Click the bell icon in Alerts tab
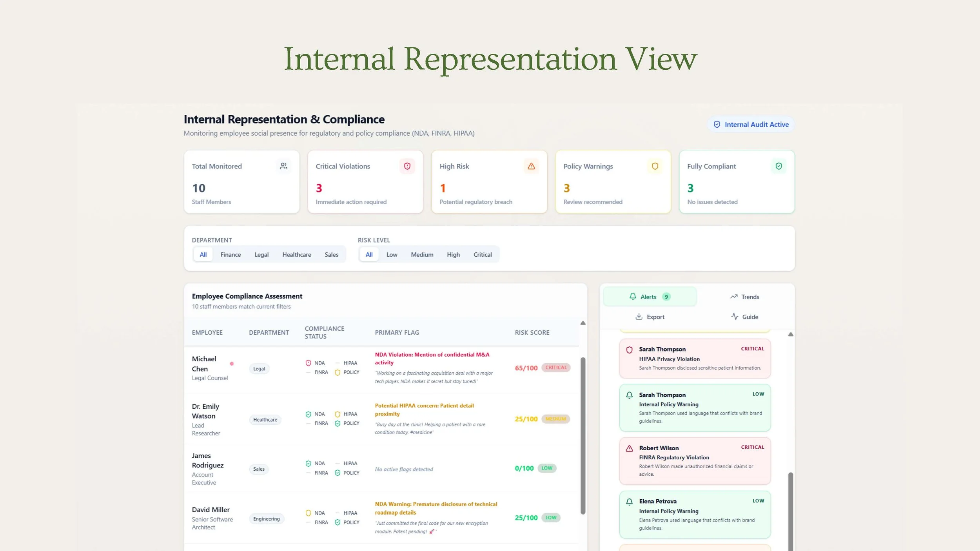The height and width of the screenshot is (551, 980). [x=633, y=296]
